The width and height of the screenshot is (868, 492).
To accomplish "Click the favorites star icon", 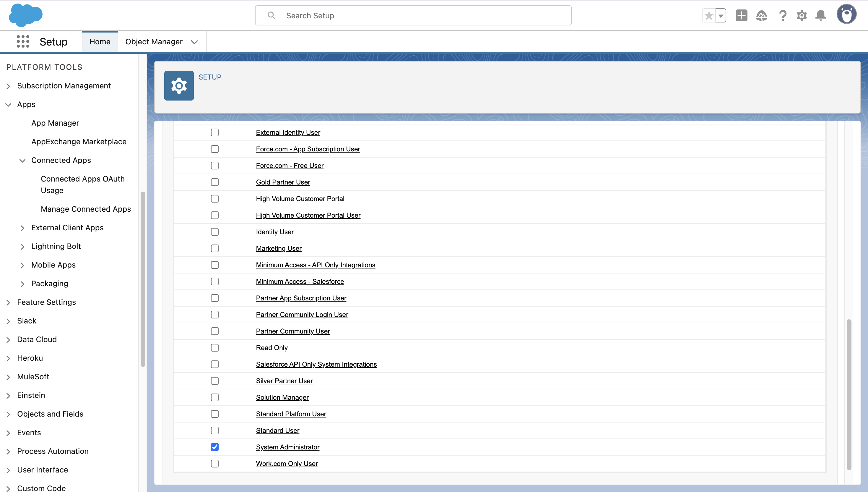I will coord(709,16).
